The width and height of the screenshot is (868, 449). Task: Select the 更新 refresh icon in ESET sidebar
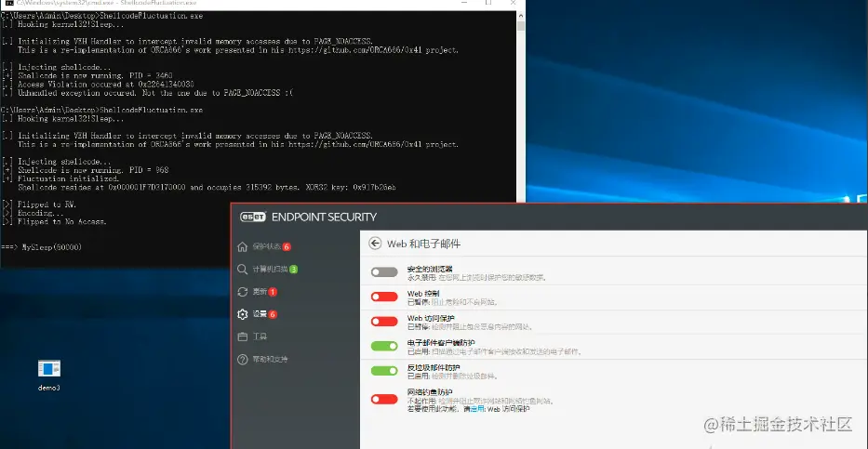click(242, 292)
